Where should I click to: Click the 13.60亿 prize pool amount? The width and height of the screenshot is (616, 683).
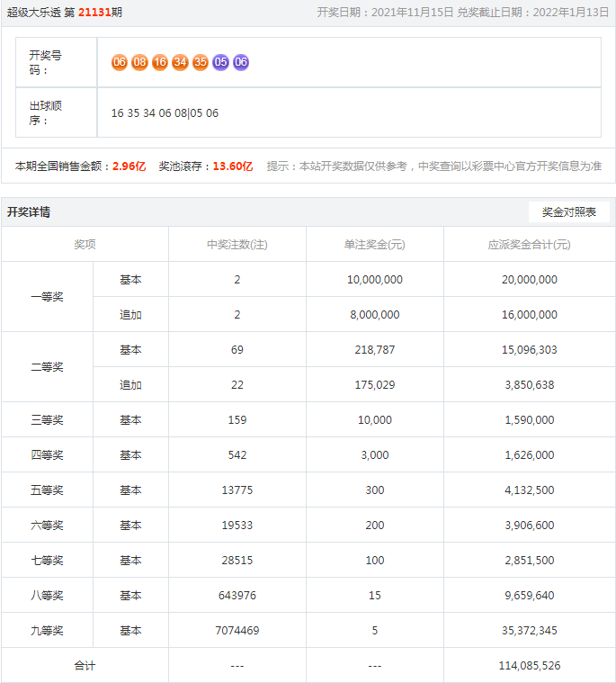[232, 166]
